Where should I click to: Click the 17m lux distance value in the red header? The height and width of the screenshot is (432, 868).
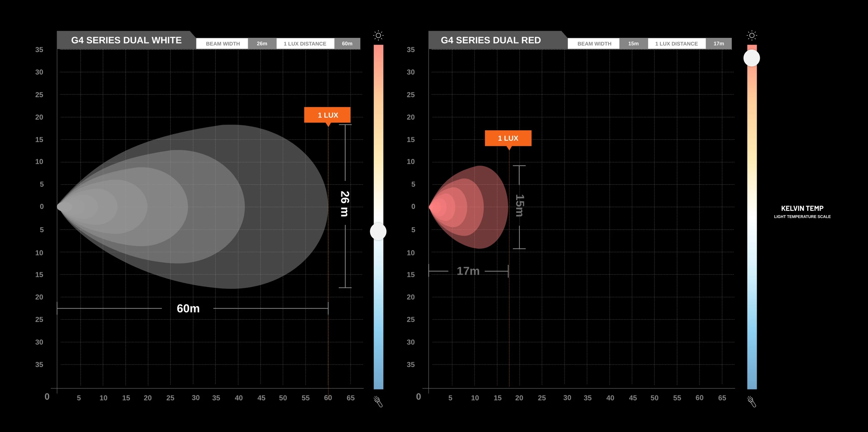pos(719,43)
